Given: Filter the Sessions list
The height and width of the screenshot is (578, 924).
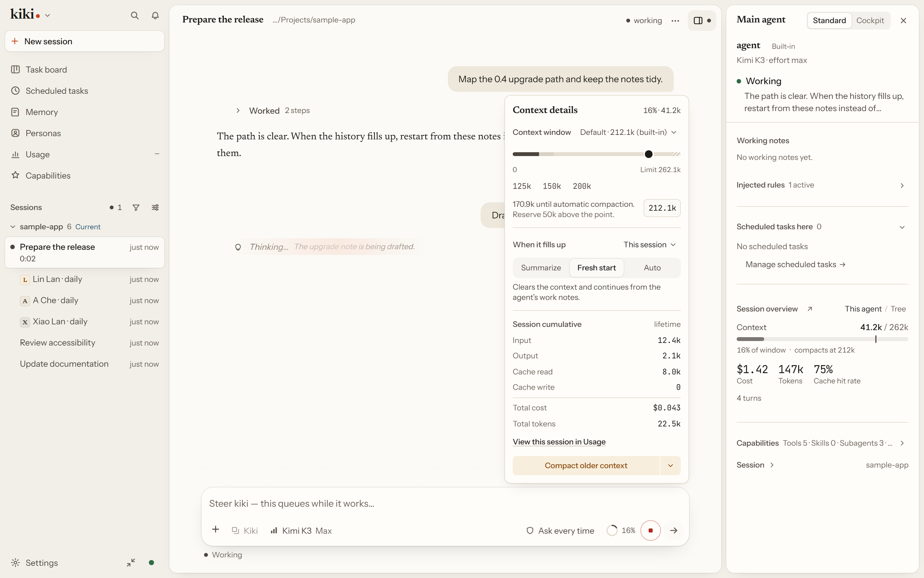Looking at the screenshot, I should [136, 207].
